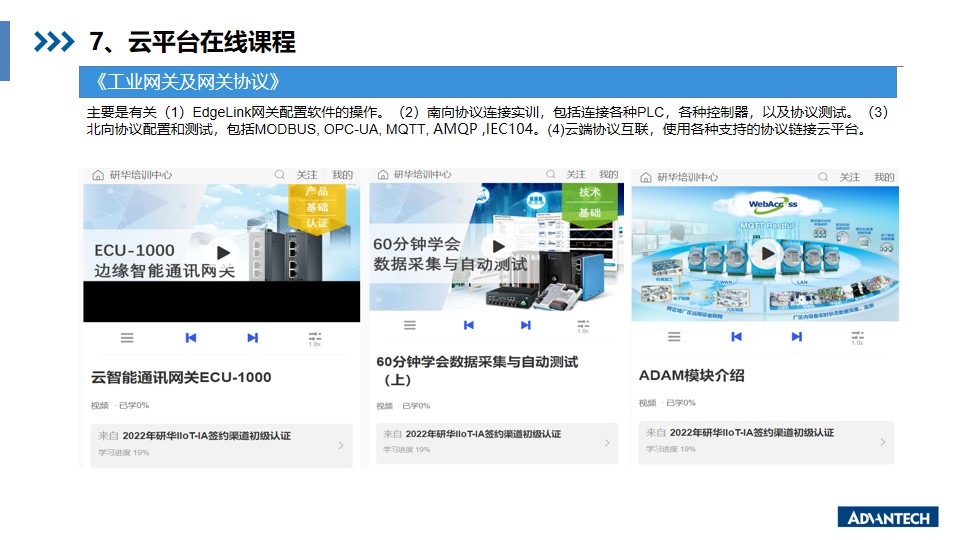Click search icon in ECU-1000 card header
This screenshot has width=960, height=540.
pos(280,174)
